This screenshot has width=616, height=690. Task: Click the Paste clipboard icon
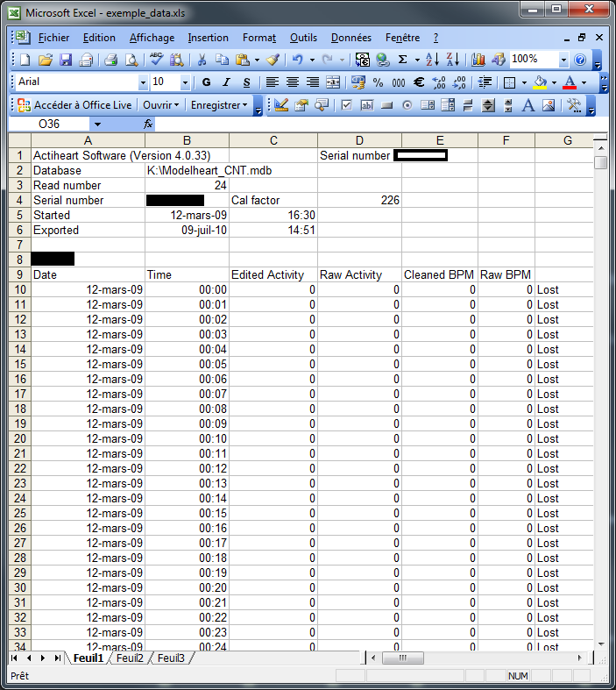(242, 60)
